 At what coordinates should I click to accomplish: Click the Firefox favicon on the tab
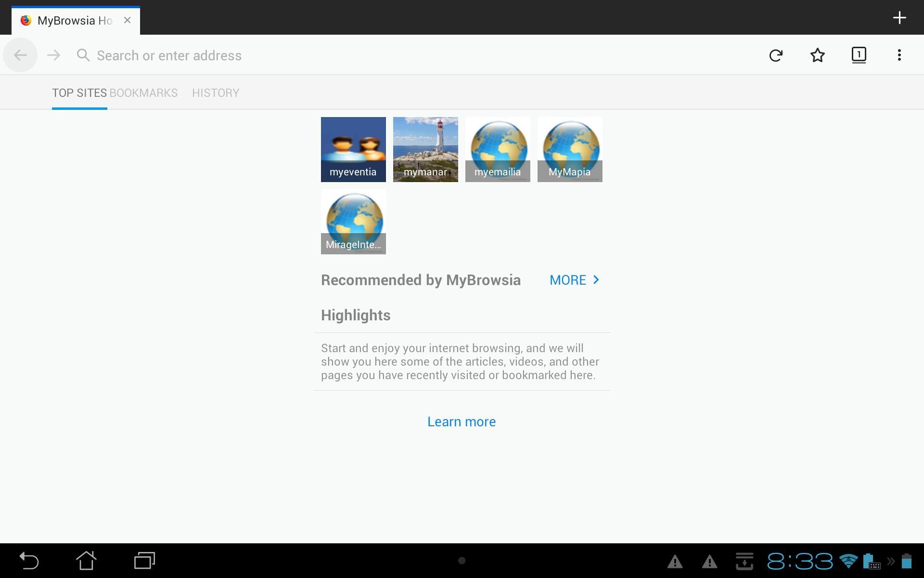coord(26,20)
